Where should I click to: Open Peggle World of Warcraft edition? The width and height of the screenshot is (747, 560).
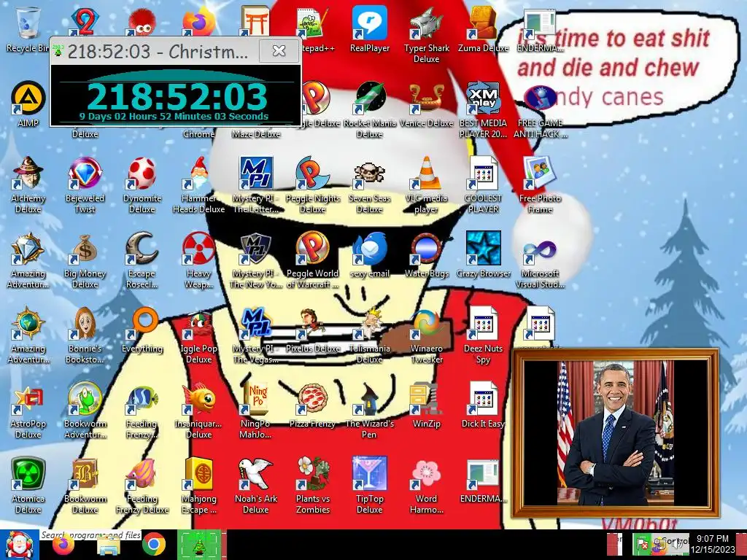[312, 261]
